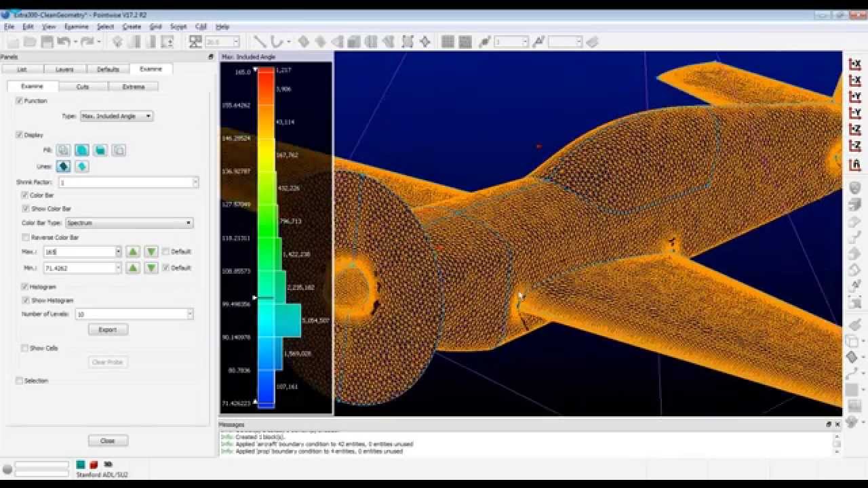Select the second Fill display mode icon
868x488 pixels.
coord(81,150)
